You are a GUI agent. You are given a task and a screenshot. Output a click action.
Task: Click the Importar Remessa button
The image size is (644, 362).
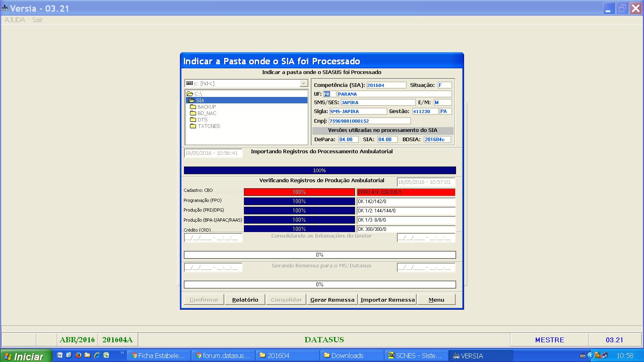click(x=387, y=300)
